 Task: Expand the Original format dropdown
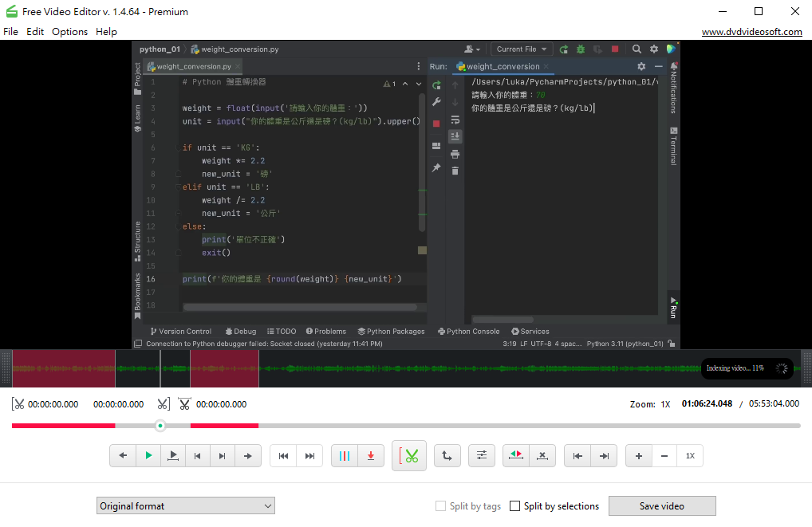click(x=186, y=505)
